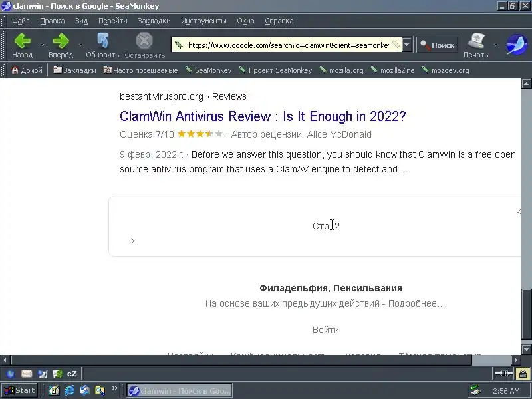
Task: Click the Войти sign-in link
Action: click(326, 330)
